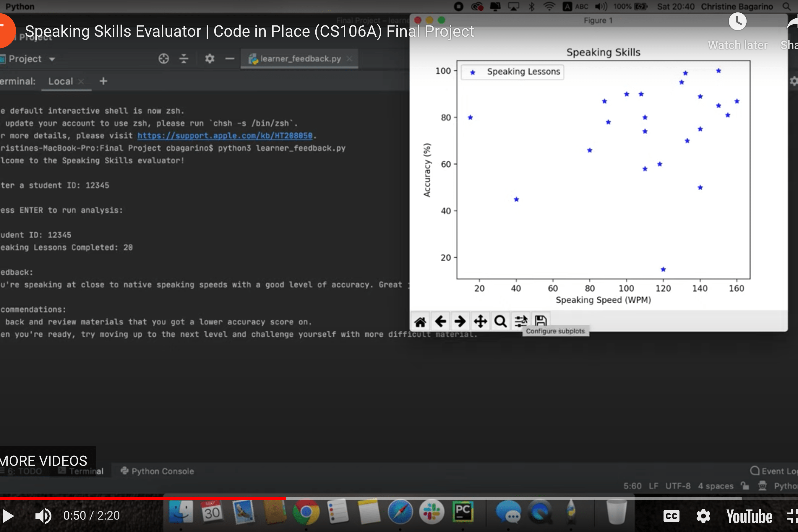Open the Messages dock icon

(508, 512)
